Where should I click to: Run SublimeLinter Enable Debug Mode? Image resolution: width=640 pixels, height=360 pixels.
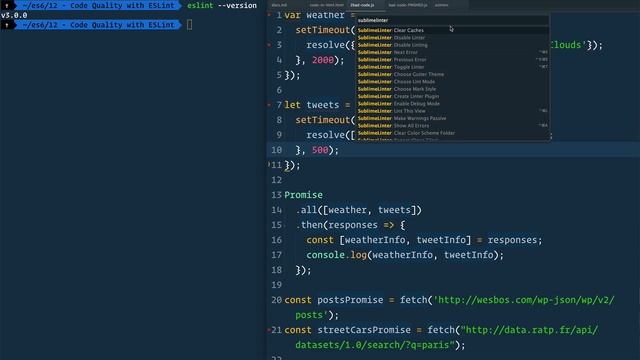click(x=452, y=104)
